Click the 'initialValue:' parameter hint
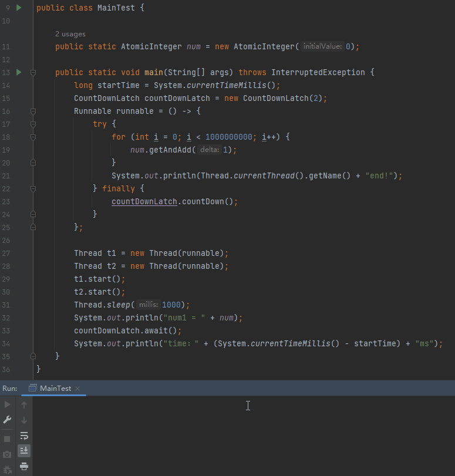 [322, 46]
